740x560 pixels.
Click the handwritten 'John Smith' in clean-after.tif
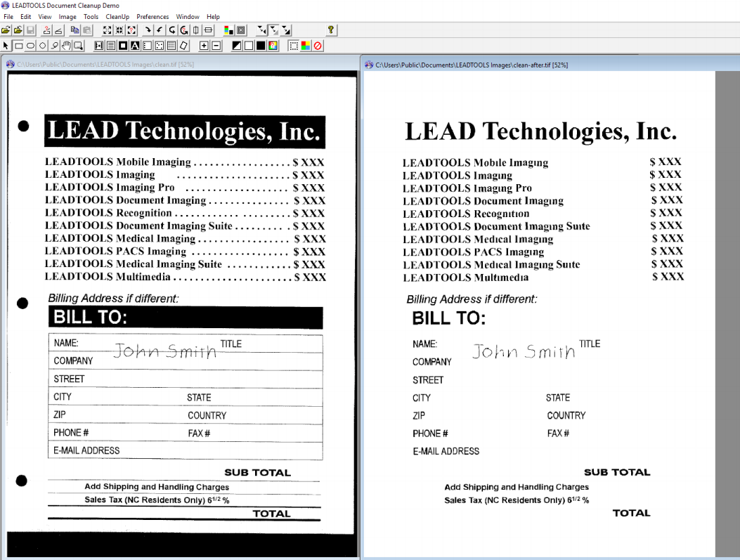(x=524, y=352)
